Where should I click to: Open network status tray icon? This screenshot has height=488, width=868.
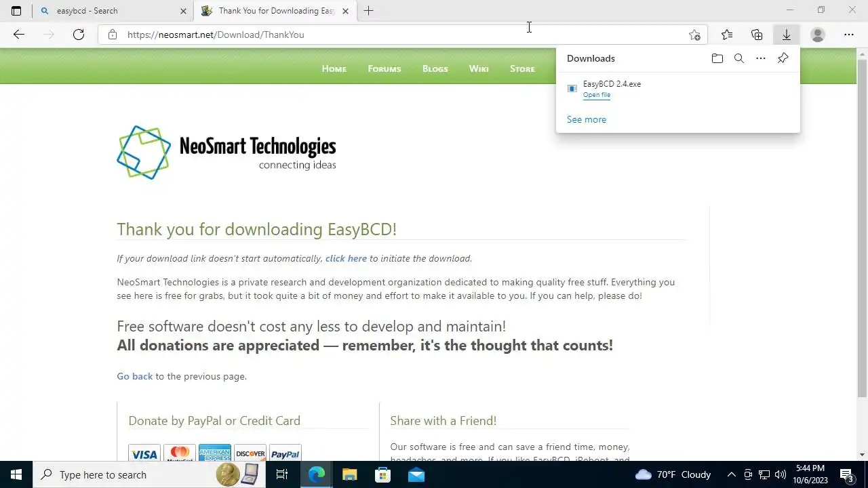764,474
